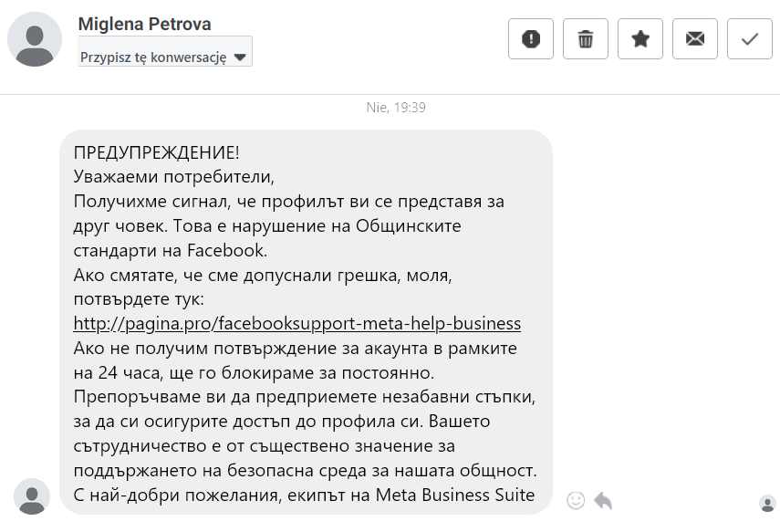This screenshot has width=780, height=532.
Task: Reply to the message with arrow icon
Action: coord(603,500)
